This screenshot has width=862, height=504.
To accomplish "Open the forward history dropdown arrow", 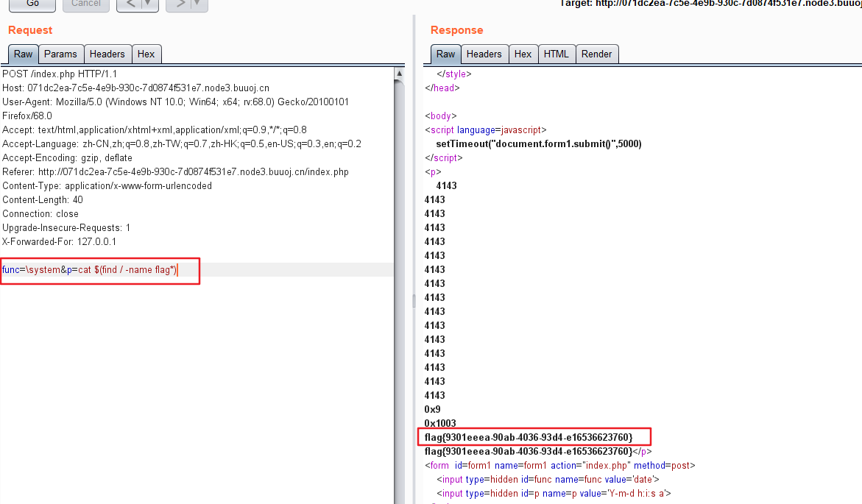I will (199, 4).
